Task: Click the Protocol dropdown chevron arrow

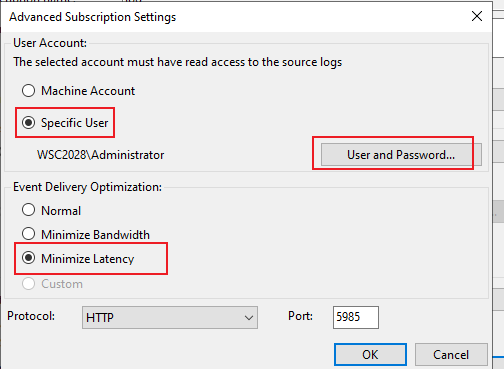Action: coord(249,318)
